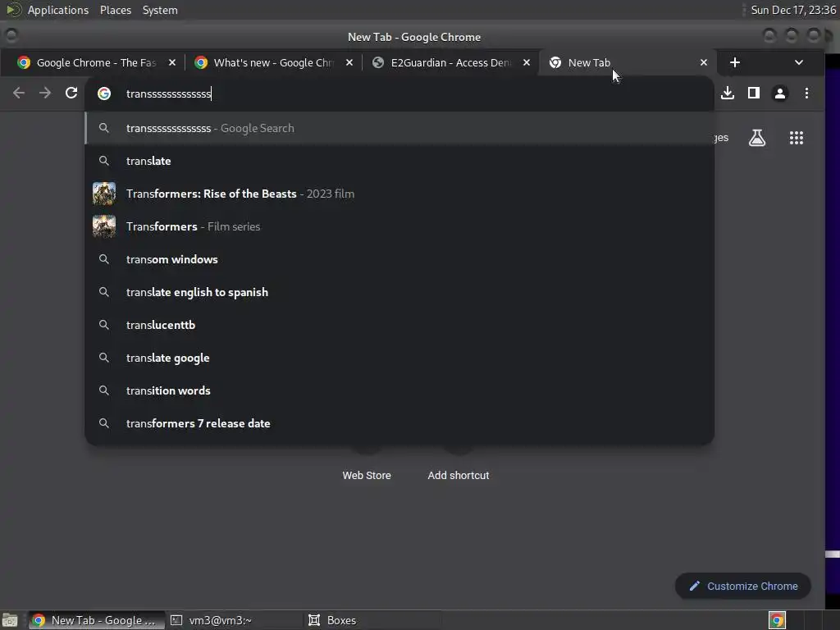Open Chrome's three-dot menu
This screenshot has width=840, height=630.
point(806,94)
